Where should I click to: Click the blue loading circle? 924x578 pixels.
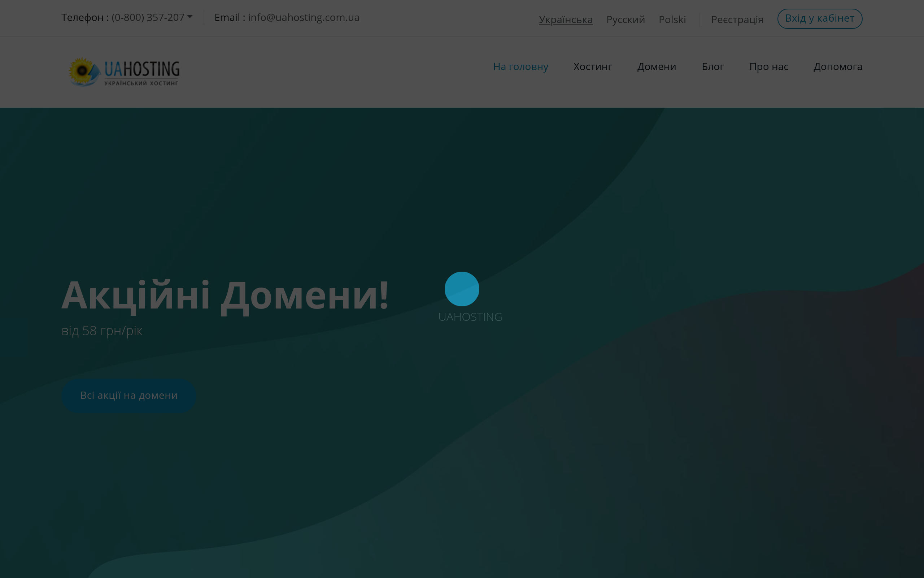(x=462, y=289)
